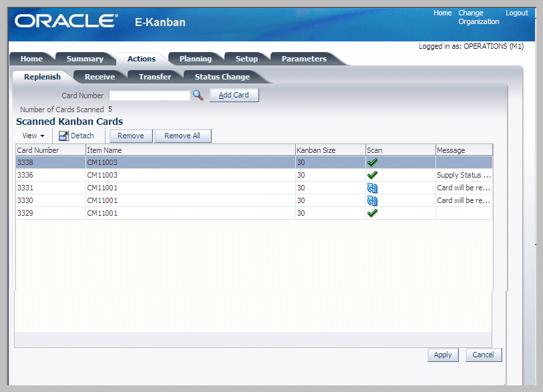Select the Replenish sub-tab
The width and height of the screenshot is (543, 392).
(42, 77)
